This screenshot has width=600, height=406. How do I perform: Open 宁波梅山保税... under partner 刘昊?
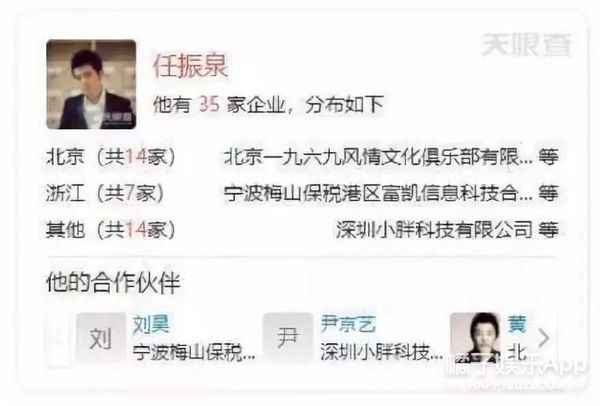coord(194,352)
